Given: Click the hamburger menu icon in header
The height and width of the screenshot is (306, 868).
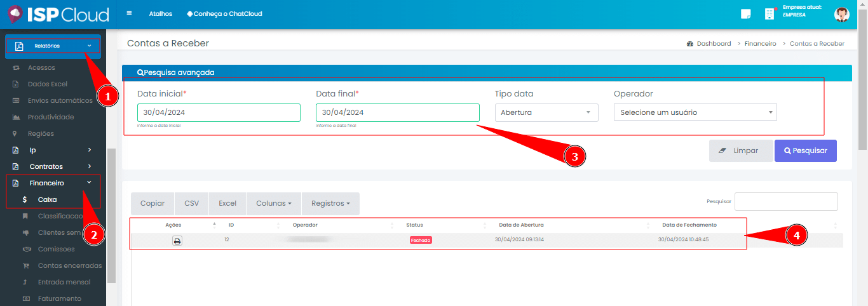Looking at the screenshot, I should pos(130,13).
